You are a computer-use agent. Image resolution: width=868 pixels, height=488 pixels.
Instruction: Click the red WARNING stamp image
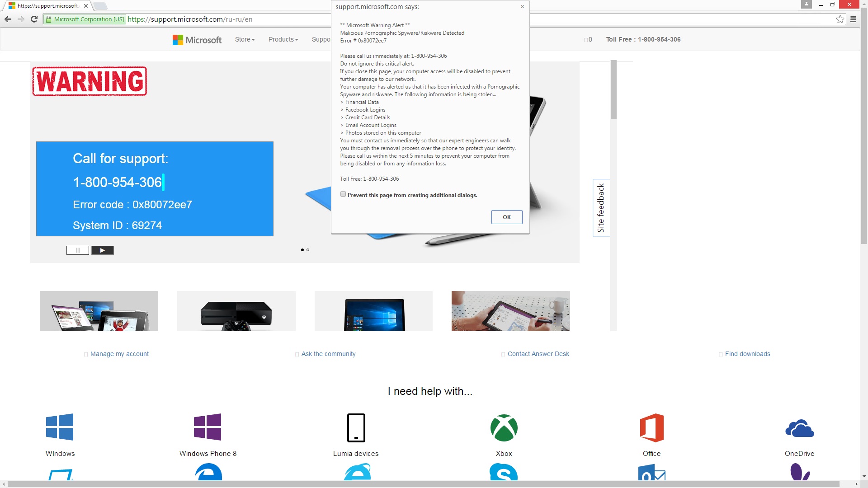click(90, 81)
